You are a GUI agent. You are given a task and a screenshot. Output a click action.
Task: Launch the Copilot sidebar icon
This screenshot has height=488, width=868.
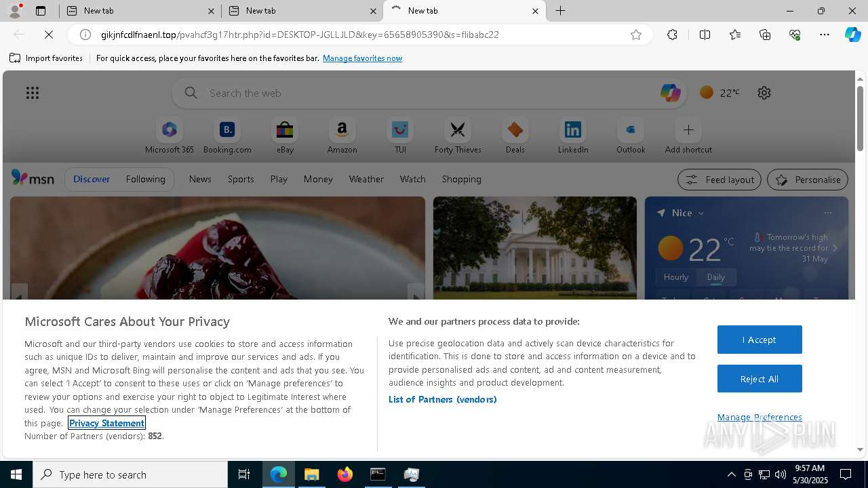point(852,35)
